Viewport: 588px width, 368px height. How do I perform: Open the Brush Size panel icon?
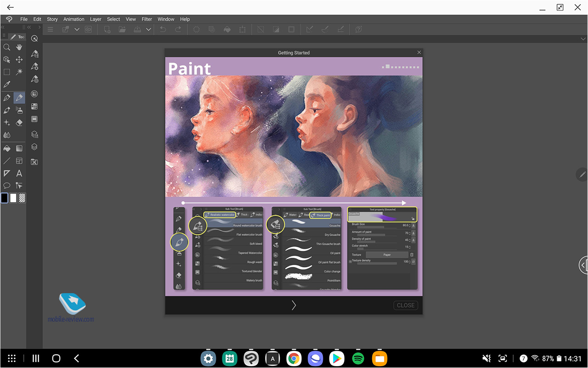pos(34,79)
